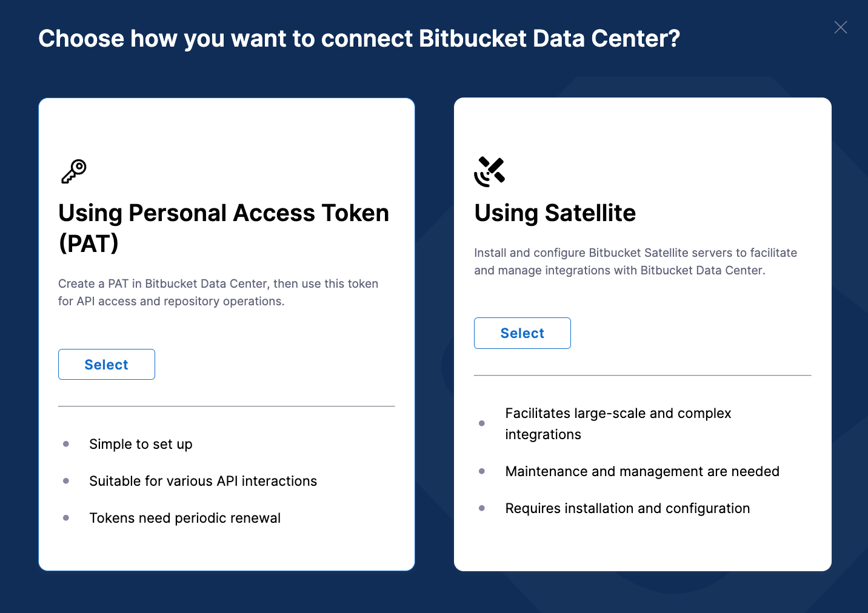Click the bullet dot beside 'Requires installation'
Viewport: 868px width, 613px height.
tap(482, 508)
